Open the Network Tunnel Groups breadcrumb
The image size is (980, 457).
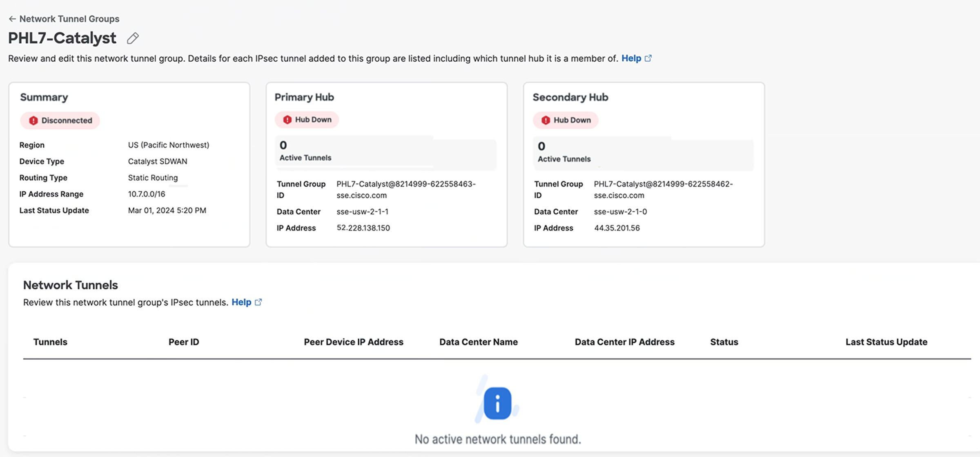coord(69,19)
